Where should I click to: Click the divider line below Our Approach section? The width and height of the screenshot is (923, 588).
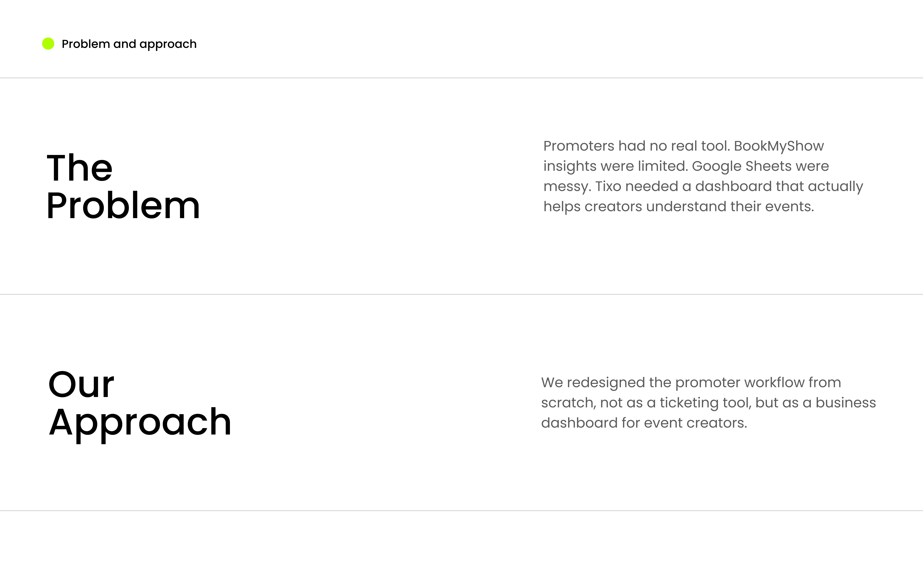461,511
